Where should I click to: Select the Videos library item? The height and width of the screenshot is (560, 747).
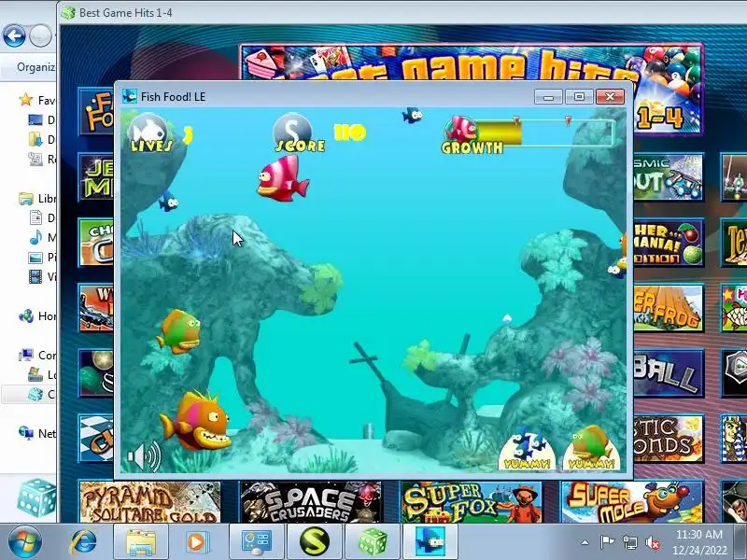click(x=43, y=276)
